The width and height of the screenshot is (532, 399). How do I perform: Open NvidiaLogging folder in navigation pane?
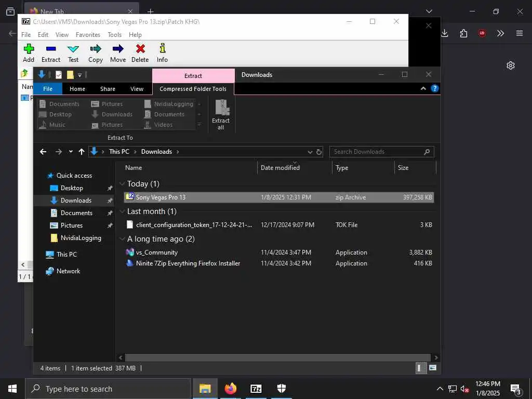[x=81, y=238]
